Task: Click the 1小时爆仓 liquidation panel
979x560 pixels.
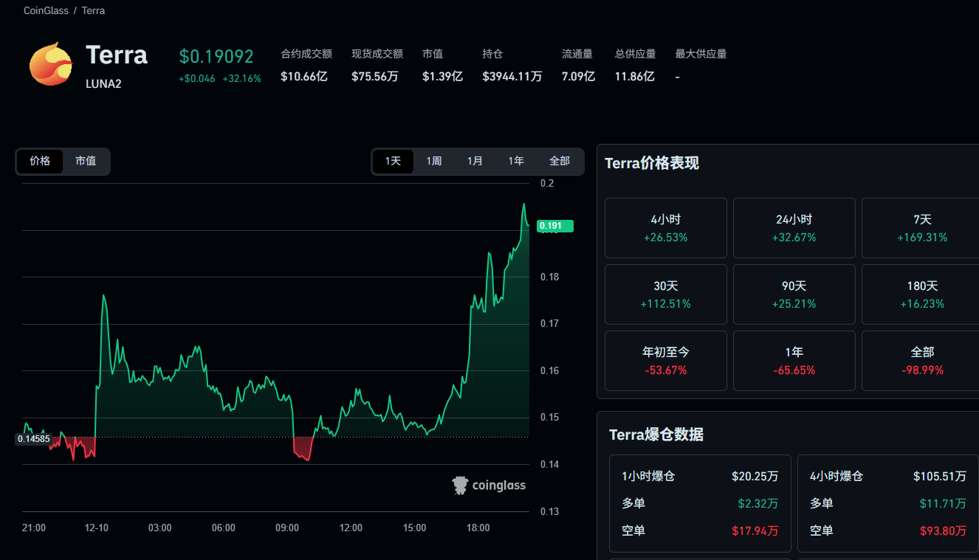Action: pos(699,503)
